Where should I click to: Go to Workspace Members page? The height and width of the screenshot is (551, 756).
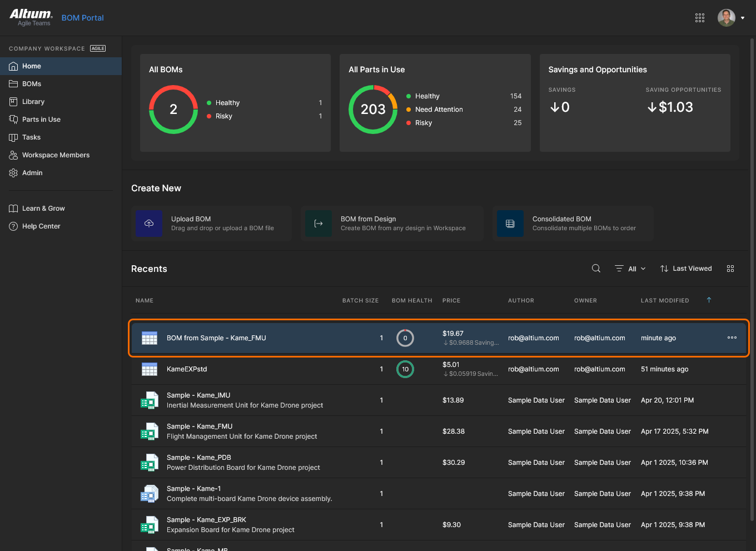[x=56, y=155]
